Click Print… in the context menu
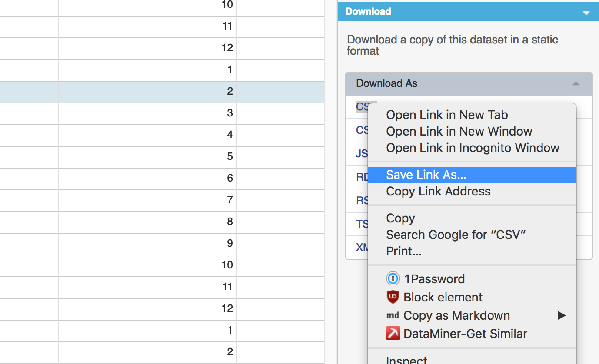Image resolution: width=599 pixels, height=364 pixels. click(x=404, y=251)
